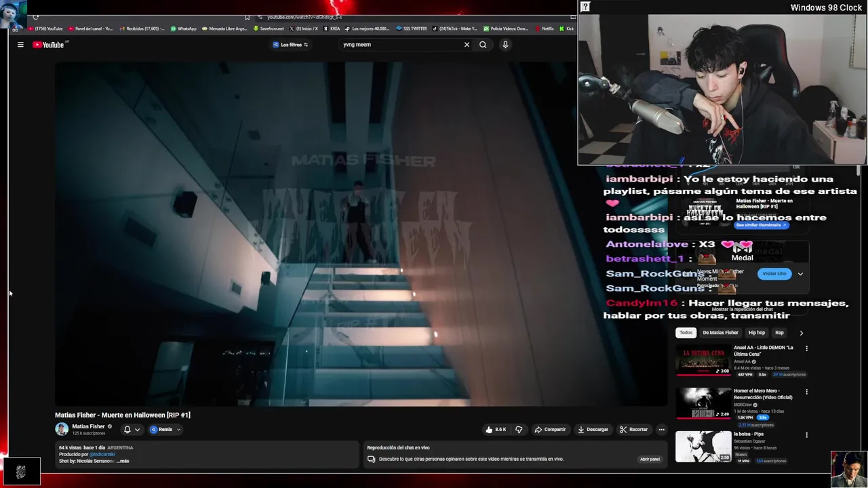Bookmark this page from the address bar
The height and width of the screenshot is (488, 868).
point(247,17)
